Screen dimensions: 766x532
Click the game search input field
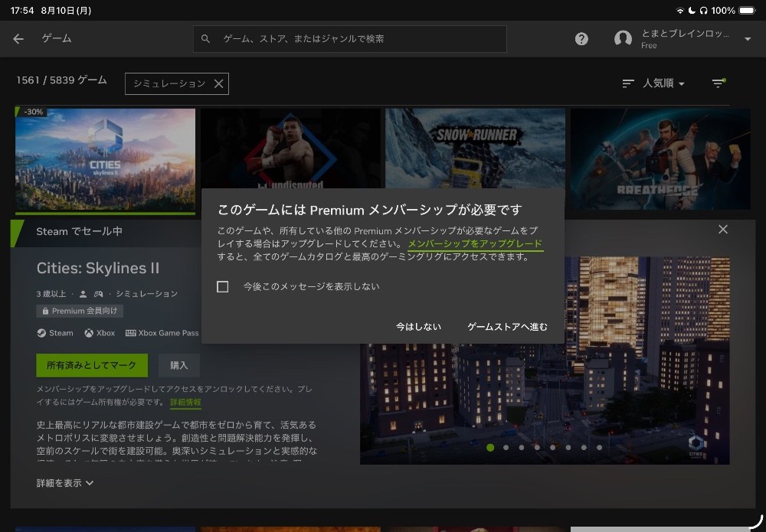tap(350, 38)
